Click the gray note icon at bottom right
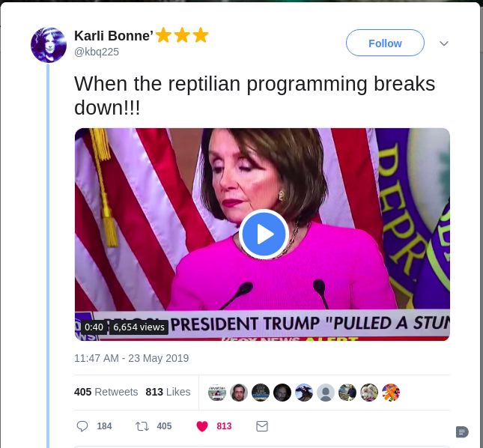The width and height of the screenshot is (483, 448). click(462, 432)
